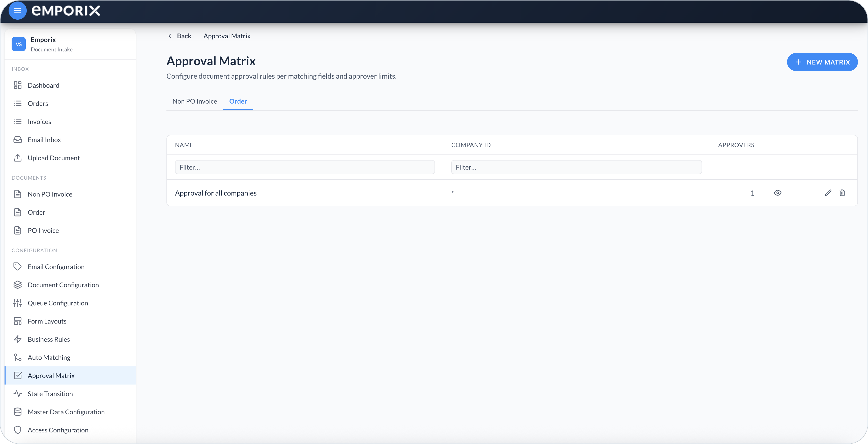Screen dimensions: 868x444
Task: Click the Document Configuration layers icon
Action: tap(17, 285)
